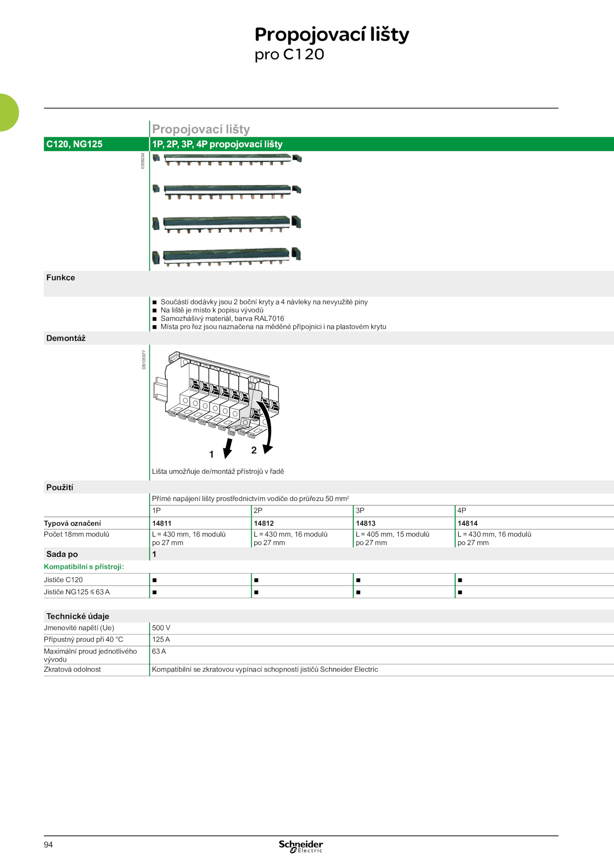
Task: Click the square marker for Jističe C120 in the 1P column
Action: click(155, 580)
